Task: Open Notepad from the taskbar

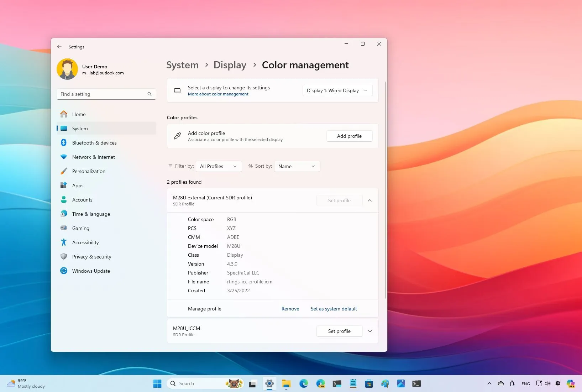Action: coord(353,383)
